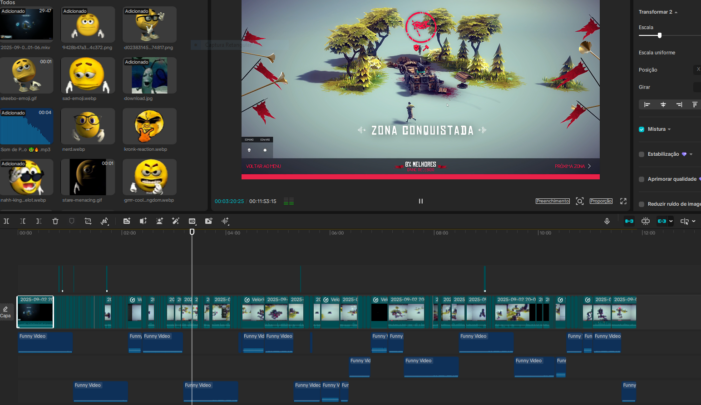This screenshot has width=701, height=405.
Task: Pause playback with the pause button
Action: tap(420, 201)
